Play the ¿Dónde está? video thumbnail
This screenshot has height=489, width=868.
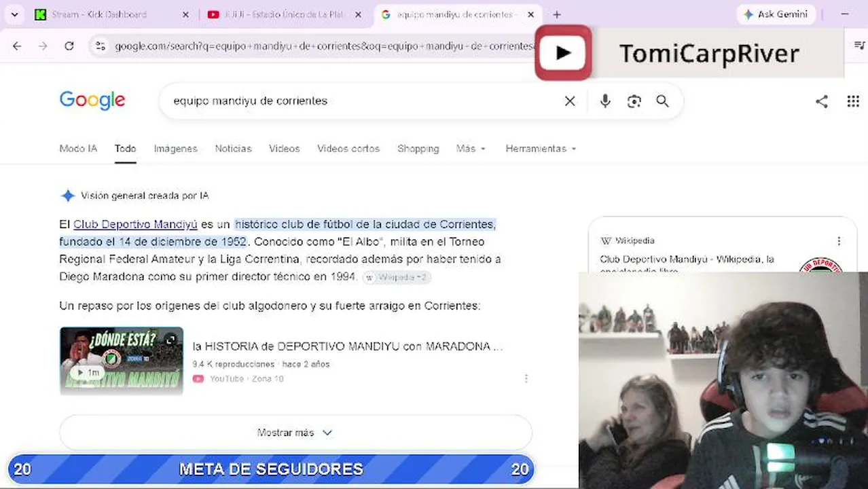click(122, 361)
